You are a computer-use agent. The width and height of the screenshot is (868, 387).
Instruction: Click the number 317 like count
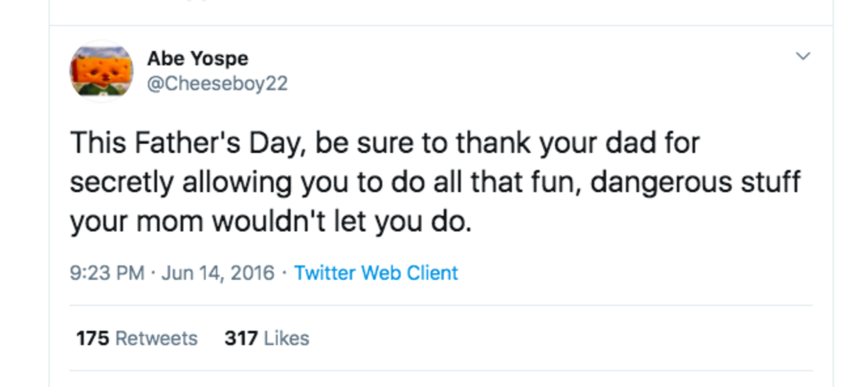241,338
